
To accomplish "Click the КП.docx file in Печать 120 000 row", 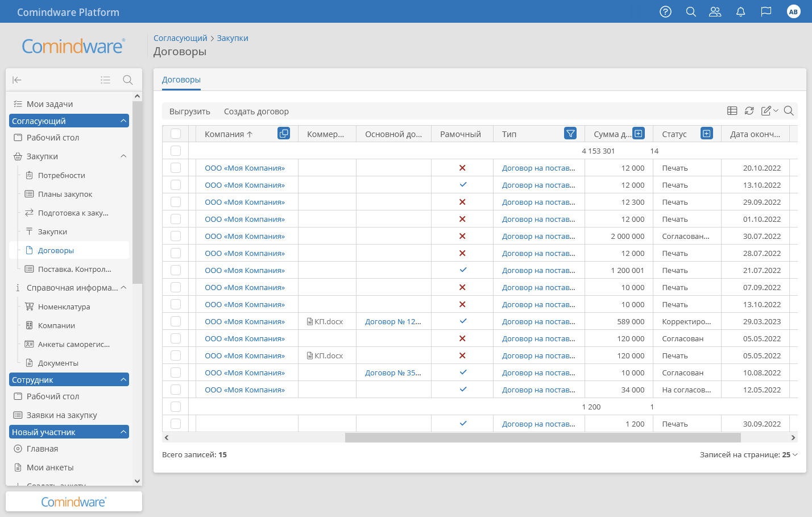I will [325, 355].
